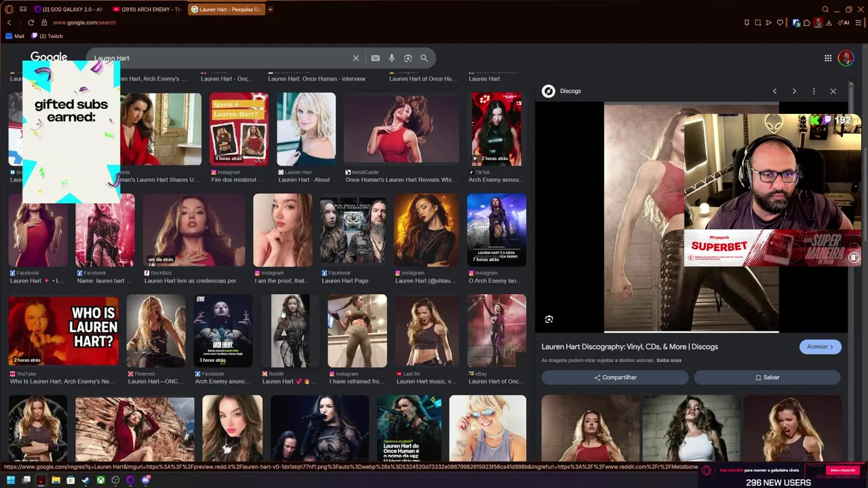Image resolution: width=868 pixels, height=488 pixels.
Task: Open Opera easy setup menu
Action: click(859, 22)
